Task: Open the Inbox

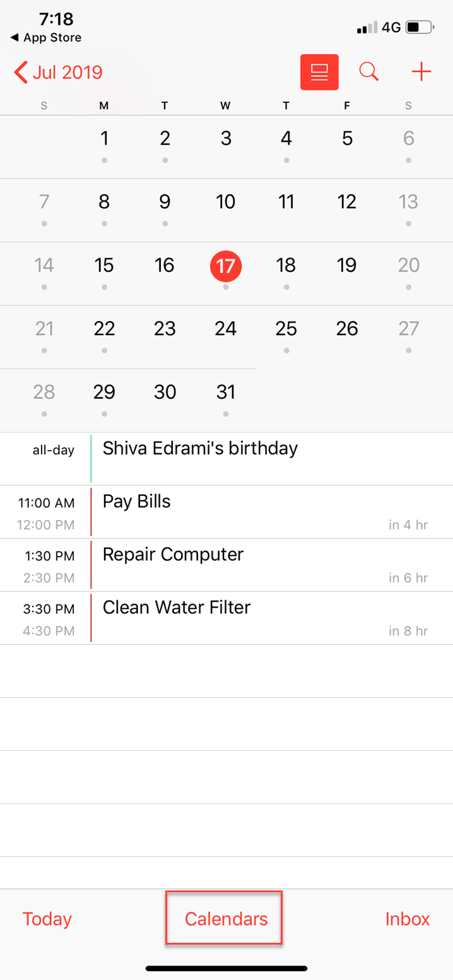Action: coord(407,919)
